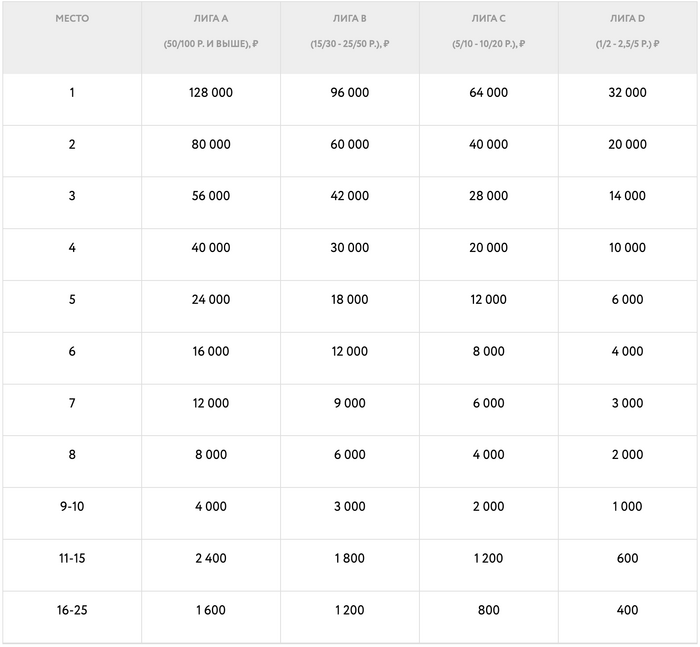This screenshot has height=647, width=700.
Task: Click the 10 000 cell in Лига D
Action: 627,248
